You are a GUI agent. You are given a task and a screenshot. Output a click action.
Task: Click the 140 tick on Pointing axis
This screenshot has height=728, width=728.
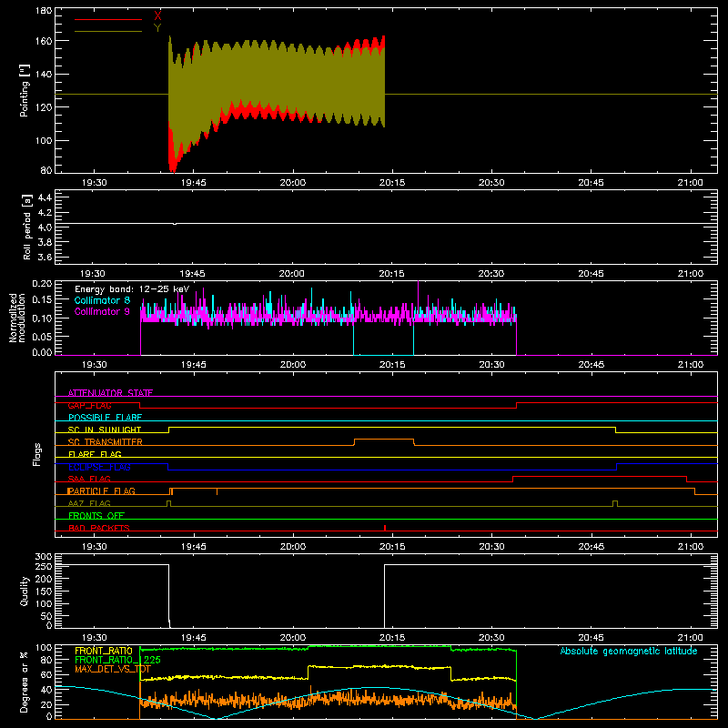pyautogui.click(x=44, y=74)
